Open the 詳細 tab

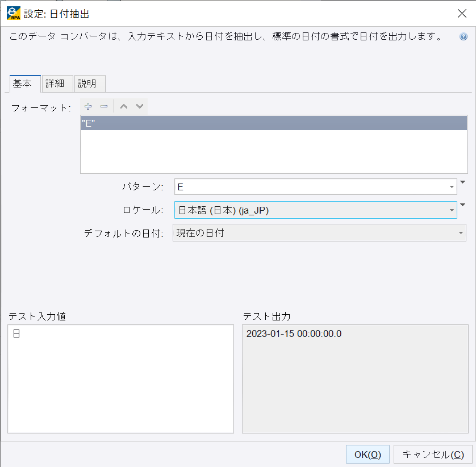click(57, 84)
